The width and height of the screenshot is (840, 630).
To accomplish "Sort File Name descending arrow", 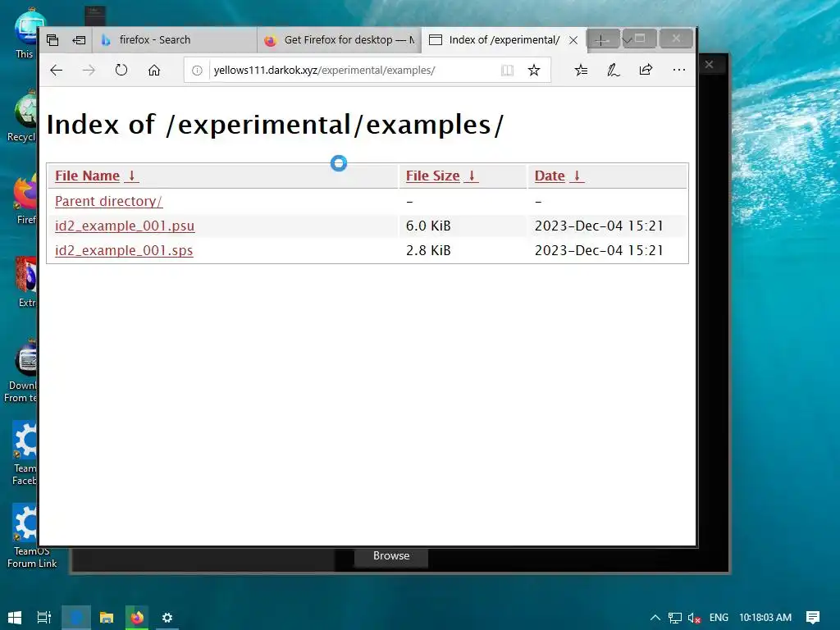I will (132, 176).
